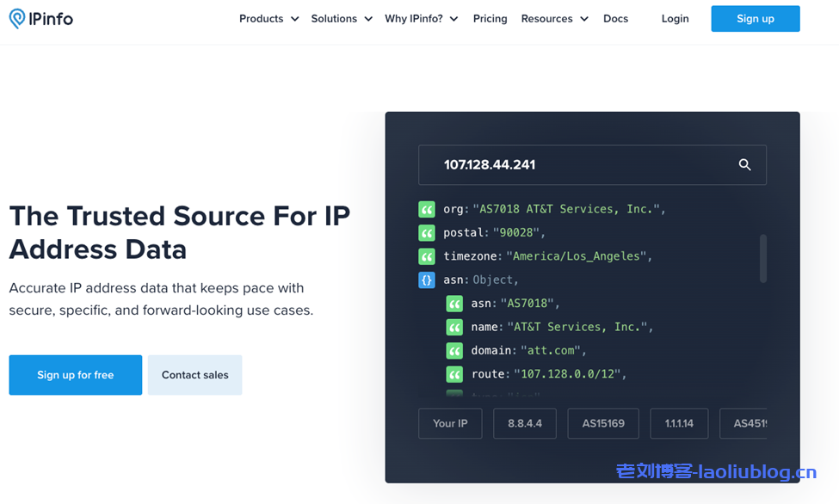Click the Login link
The height and width of the screenshot is (504, 839).
(675, 19)
